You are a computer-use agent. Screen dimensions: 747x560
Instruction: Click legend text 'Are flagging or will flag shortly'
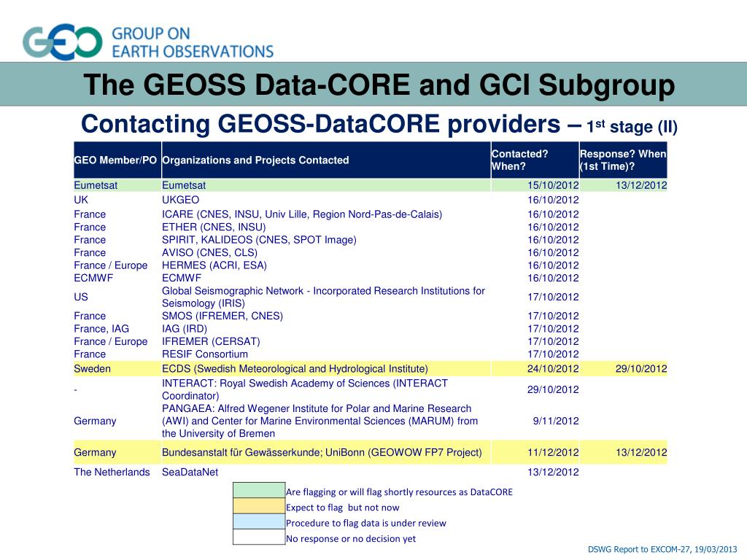(x=399, y=492)
